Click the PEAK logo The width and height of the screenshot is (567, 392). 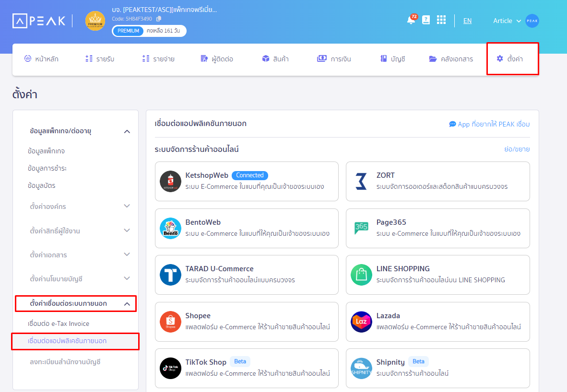[x=39, y=21]
